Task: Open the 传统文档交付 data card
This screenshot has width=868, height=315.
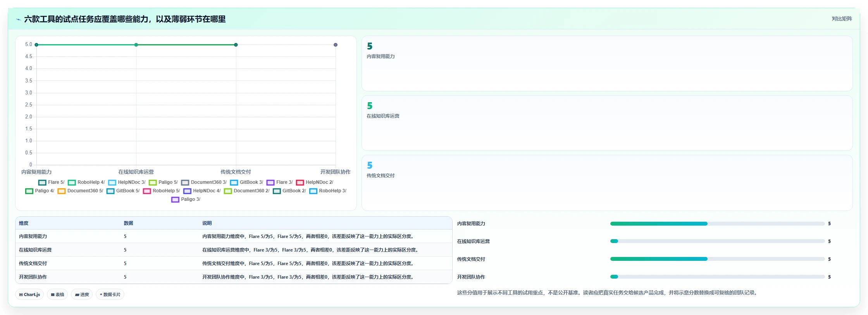Action: [x=607, y=183]
